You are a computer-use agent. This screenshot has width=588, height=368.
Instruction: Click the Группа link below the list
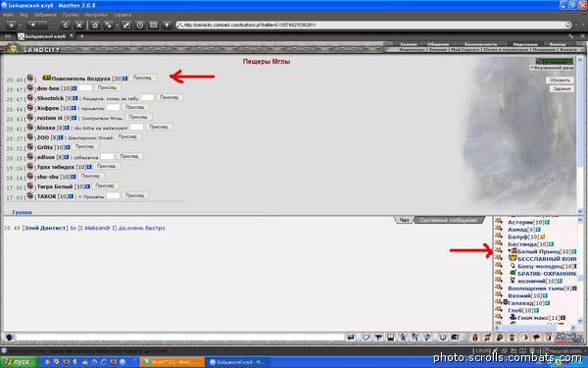pyautogui.click(x=23, y=212)
